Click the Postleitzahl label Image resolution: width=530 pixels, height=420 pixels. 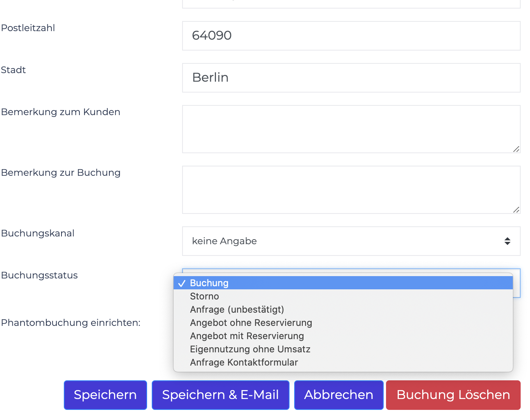pos(28,28)
